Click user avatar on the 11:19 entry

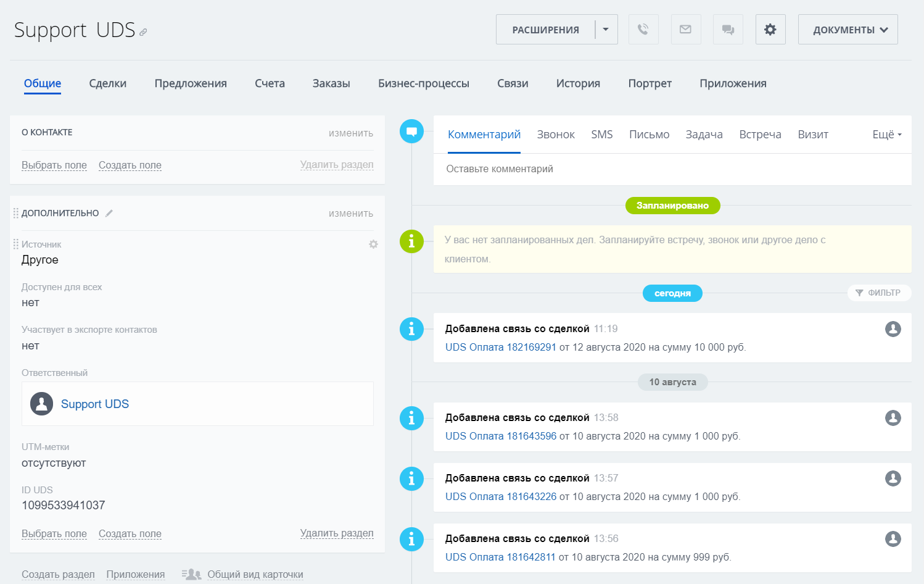893,329
